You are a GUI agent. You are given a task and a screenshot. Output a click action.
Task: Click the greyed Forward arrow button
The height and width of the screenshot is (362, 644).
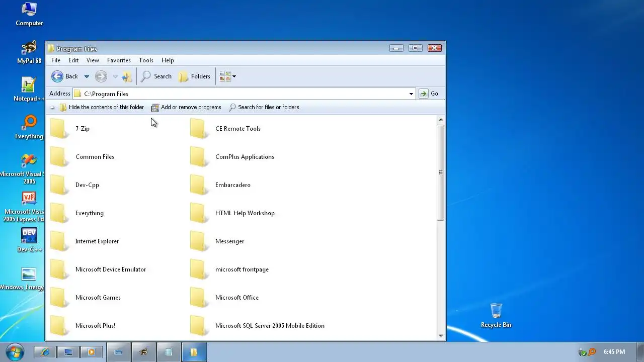click(x=101, y=76)
